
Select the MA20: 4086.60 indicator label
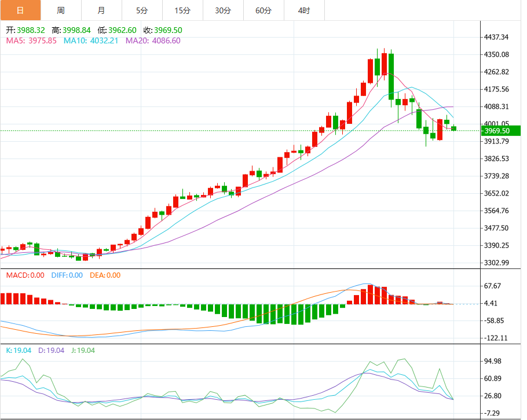click(x=153, y=40)
